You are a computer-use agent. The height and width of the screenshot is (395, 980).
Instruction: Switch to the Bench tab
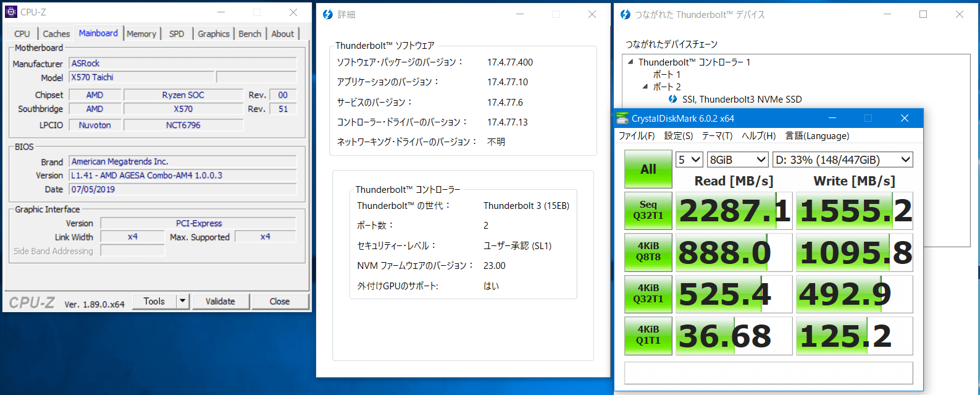250,34
